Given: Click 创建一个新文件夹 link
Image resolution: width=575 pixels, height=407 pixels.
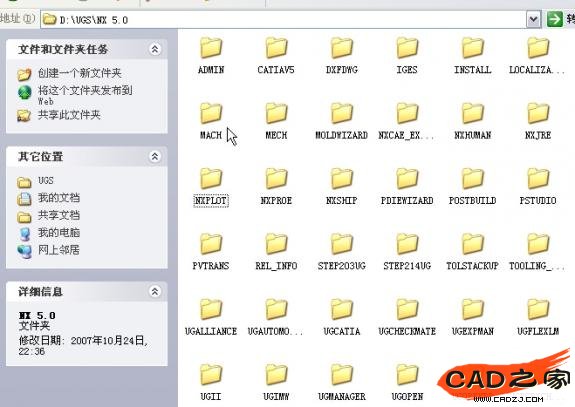Looking at the screenshot, I should pyautogui.click(x=80, y=73).
